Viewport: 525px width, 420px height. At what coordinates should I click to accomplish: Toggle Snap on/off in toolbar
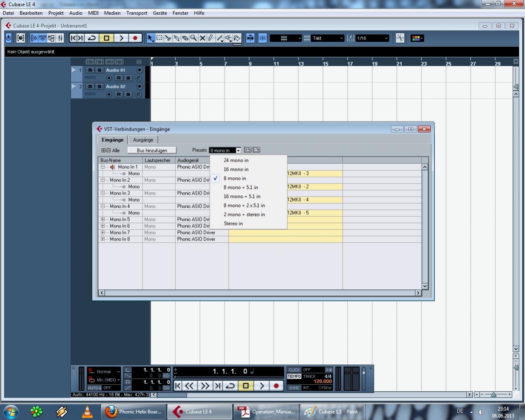[x=263, y=38]
